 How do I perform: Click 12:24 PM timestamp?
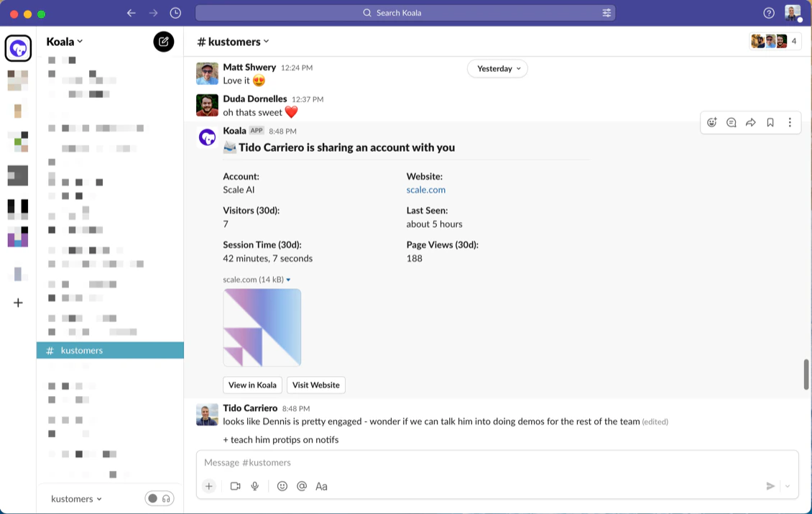pos(297,68)
